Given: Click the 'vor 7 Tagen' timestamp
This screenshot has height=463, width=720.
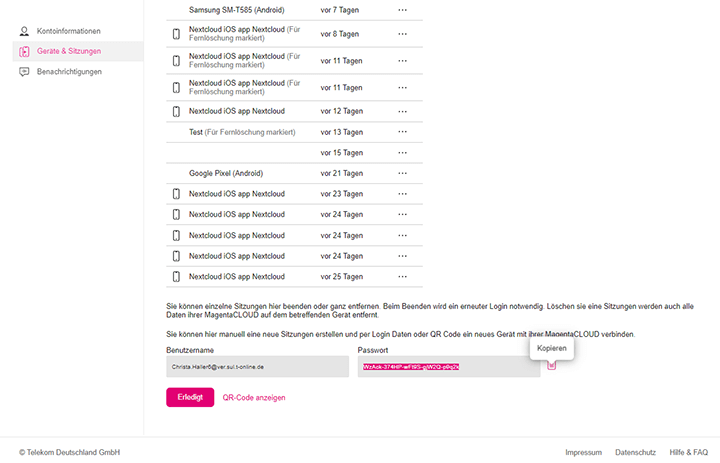Looking at the screenshot, I should tap(340, 10).
